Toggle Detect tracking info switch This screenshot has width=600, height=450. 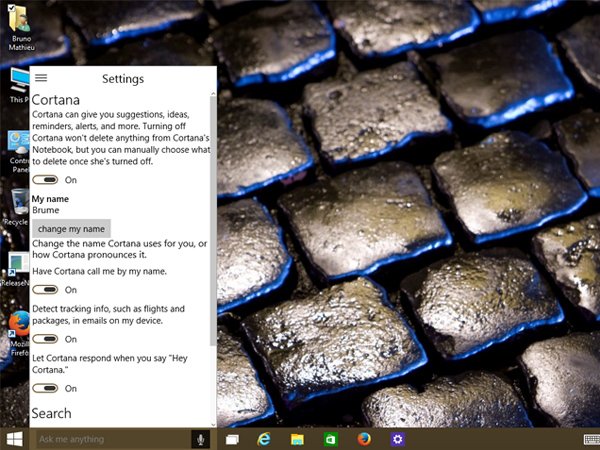(45, 339)
